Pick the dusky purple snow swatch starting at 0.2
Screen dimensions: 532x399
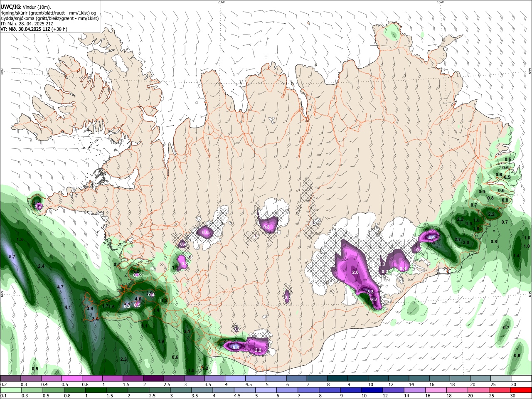tap(11, 378)
